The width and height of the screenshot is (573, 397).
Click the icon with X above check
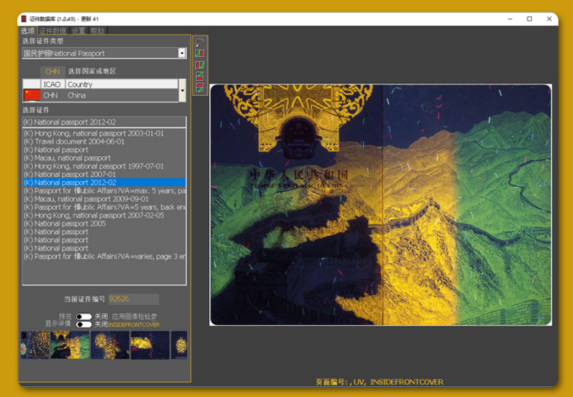pyautogui.click(x=200, y=88)
